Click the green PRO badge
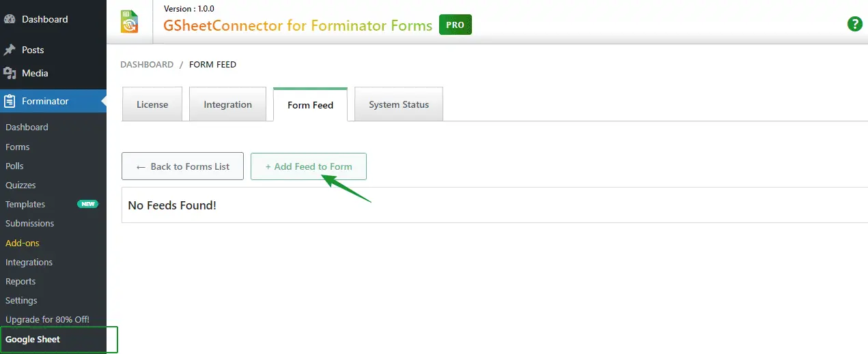The image size is (868, 354). (x=455, y=25)
